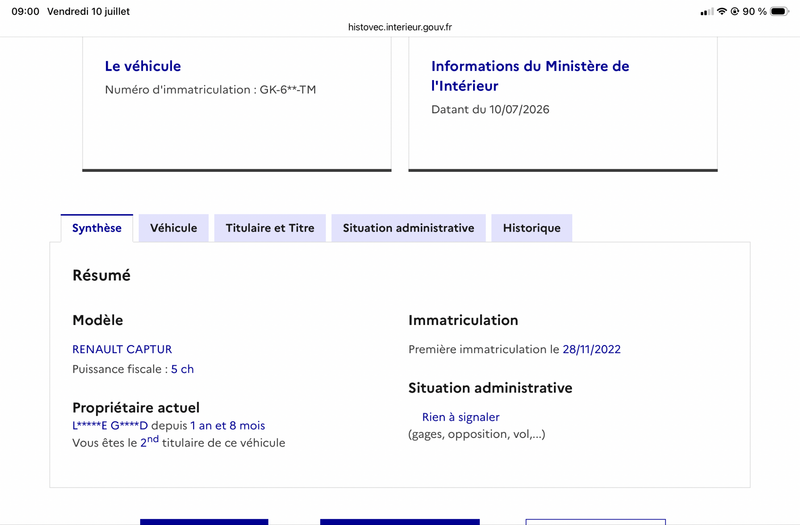Click the 'Numéro d'immatriculation : GK-6**-TM' text
800x525 pixels.
pyautogui.click(x=210, y=89)
